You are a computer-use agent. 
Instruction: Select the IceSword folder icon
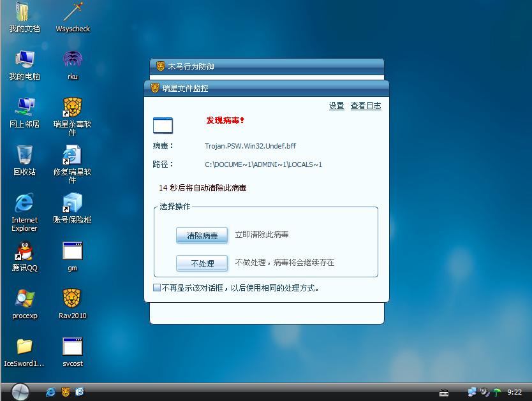pos(24,353)
